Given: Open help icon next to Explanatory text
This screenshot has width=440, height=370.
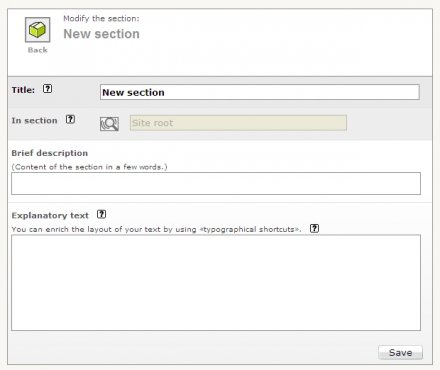Looking at the screenshot, I should click(101, 214).
